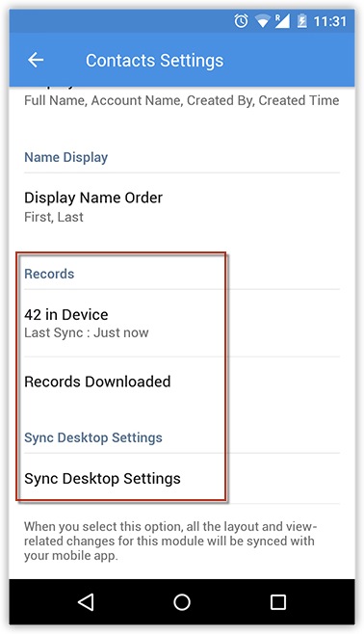364x634 pixels.
Task: Tap the Contacts Settings title
Action: 154,61
